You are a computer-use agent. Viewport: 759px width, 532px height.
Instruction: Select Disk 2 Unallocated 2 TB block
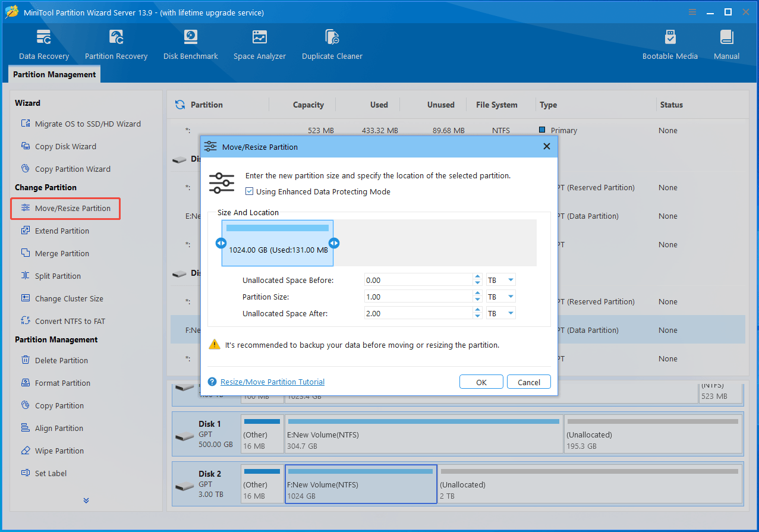590,484
